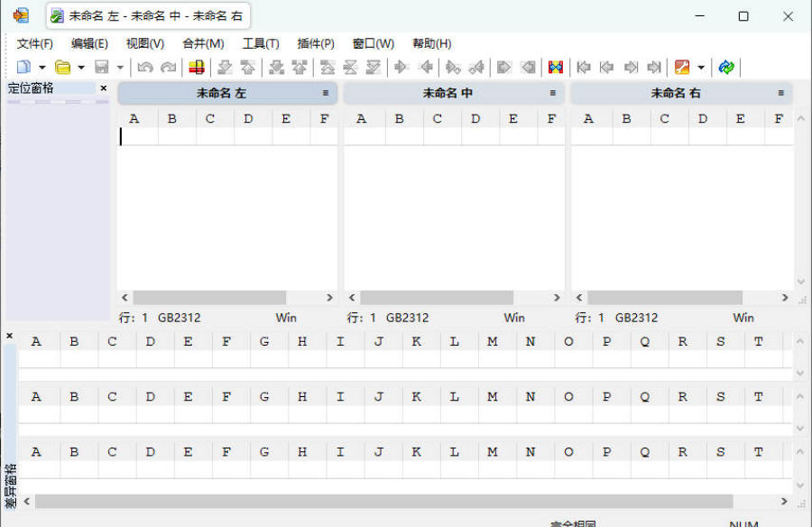Open the 文件(F) menu
812x527 pixels.
click(34, 43)
